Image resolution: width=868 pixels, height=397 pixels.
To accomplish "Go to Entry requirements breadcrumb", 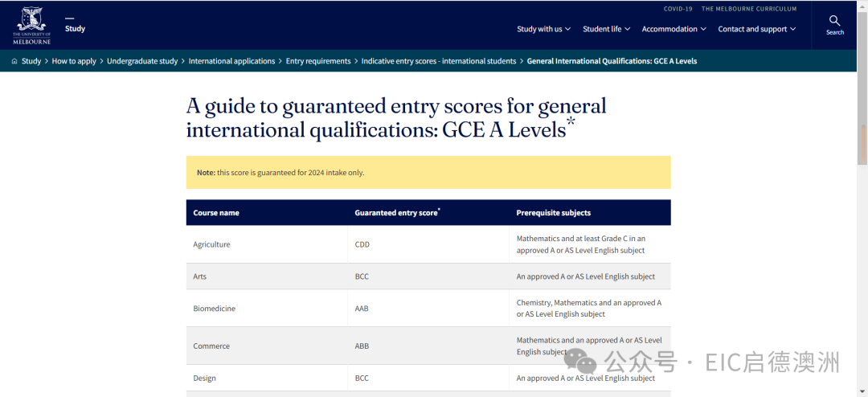I will click(318, 61).
